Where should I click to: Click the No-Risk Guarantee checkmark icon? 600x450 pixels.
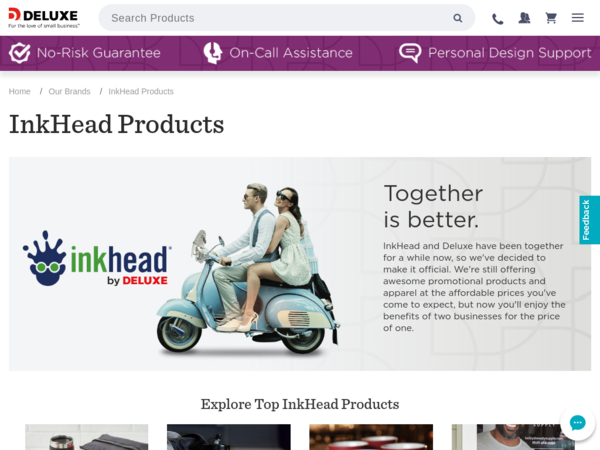tap(20, 53)
